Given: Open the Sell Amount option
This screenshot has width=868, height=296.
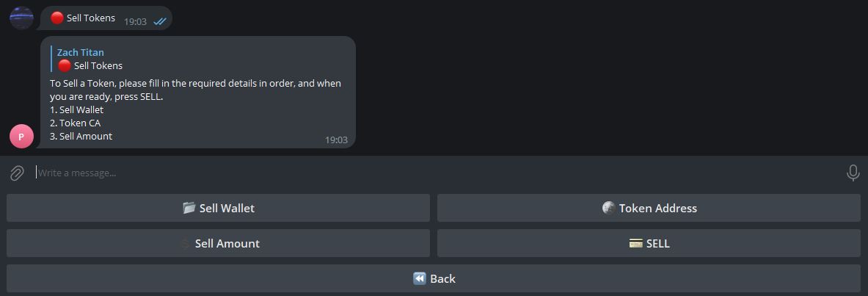Looking at the screenshot, I should tap(218, 243).
